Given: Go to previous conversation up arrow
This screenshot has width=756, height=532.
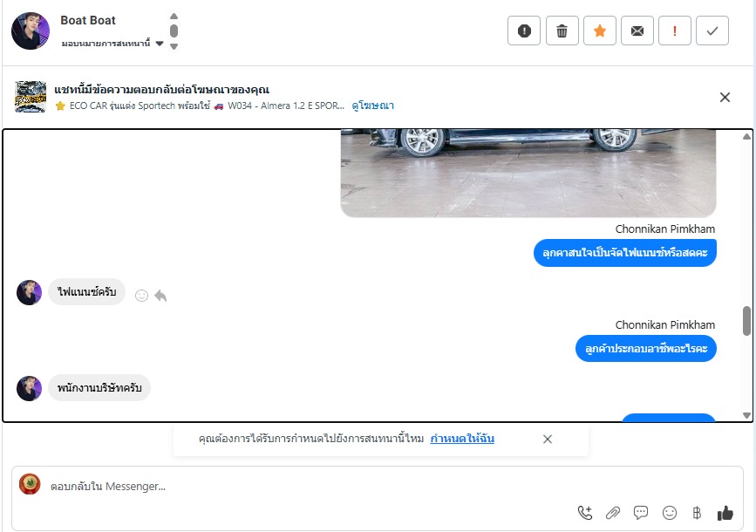Looking at the screenshot, I should pos(174,16).
